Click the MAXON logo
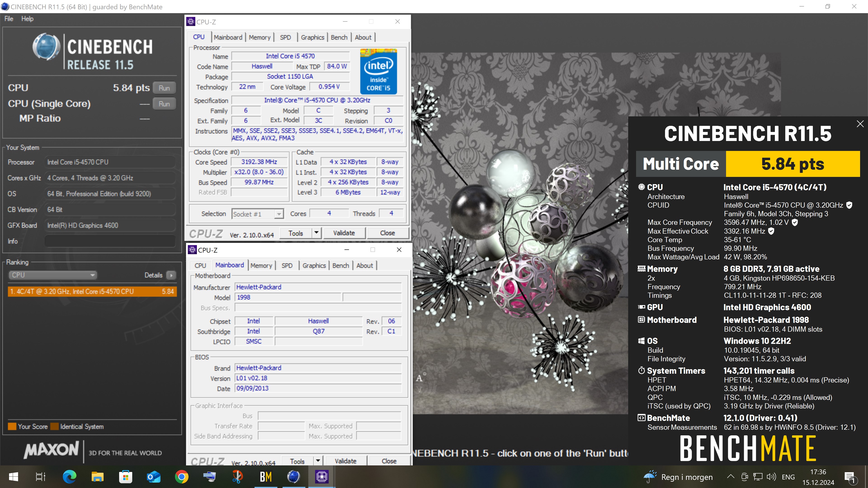The image size is (868, 488). pos(51,450)
